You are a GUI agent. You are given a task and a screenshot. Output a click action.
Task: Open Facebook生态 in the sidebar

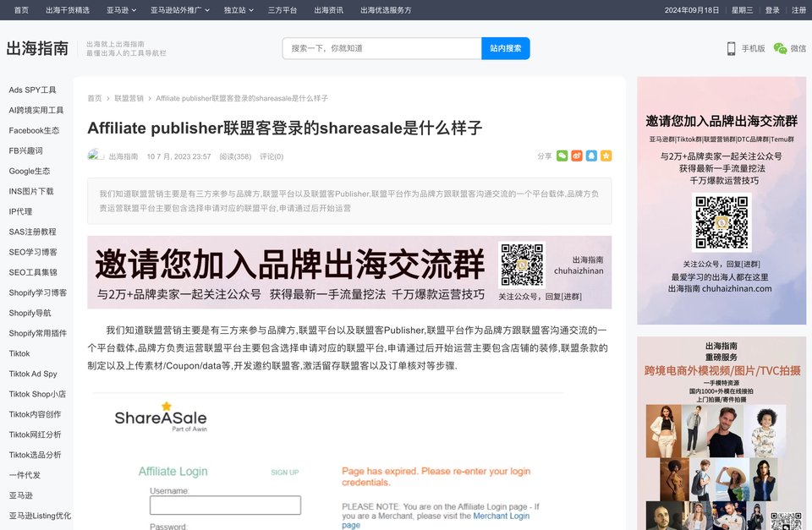[34, 130]
